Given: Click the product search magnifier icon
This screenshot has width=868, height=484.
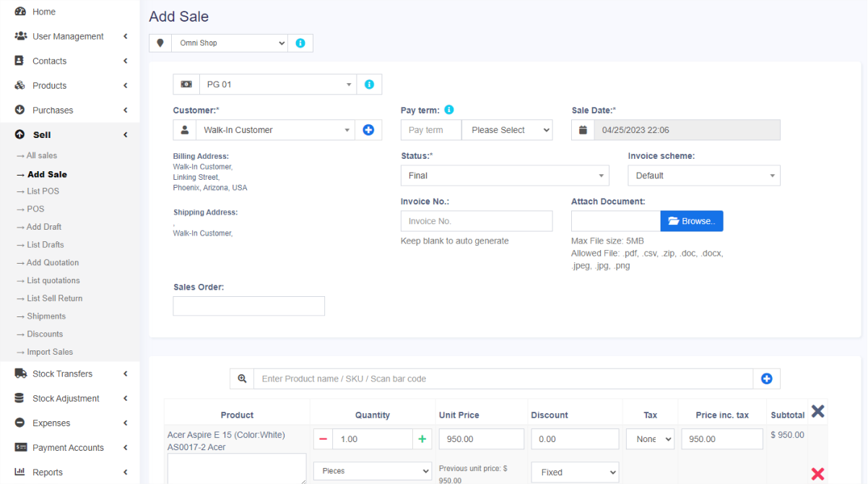Looking at the screenshot, I should pos(242,379).
